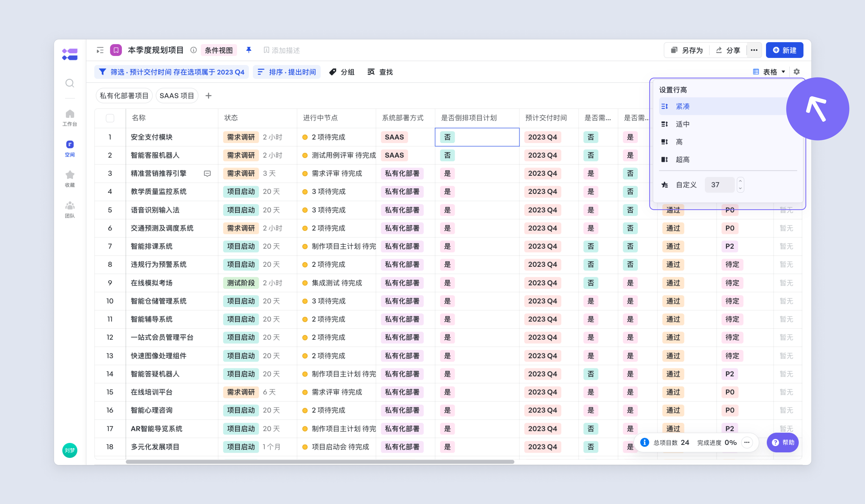Screen dimensions: 865x504
Task: Click 集成测试 待完成 node cell
Action: (337, 283)
